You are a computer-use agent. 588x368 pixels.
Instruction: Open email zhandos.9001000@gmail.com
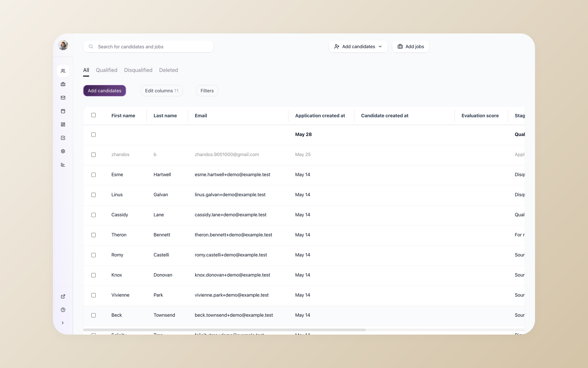point(227,155)
